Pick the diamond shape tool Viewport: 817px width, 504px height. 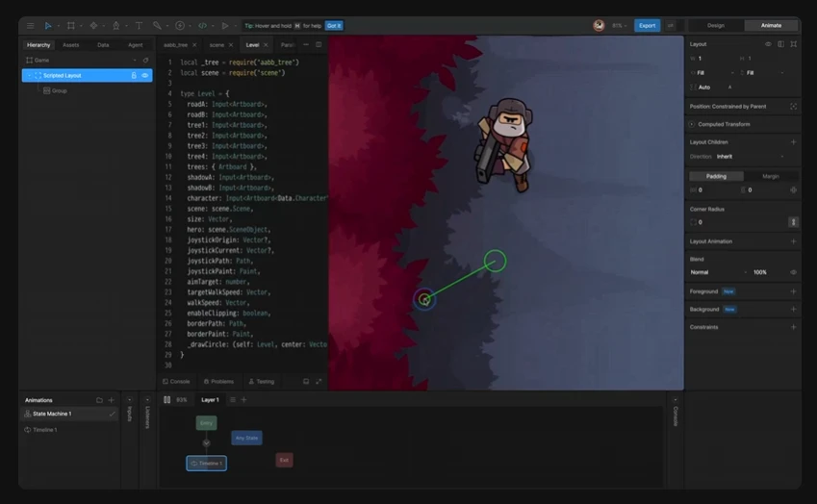pos(93,26)
